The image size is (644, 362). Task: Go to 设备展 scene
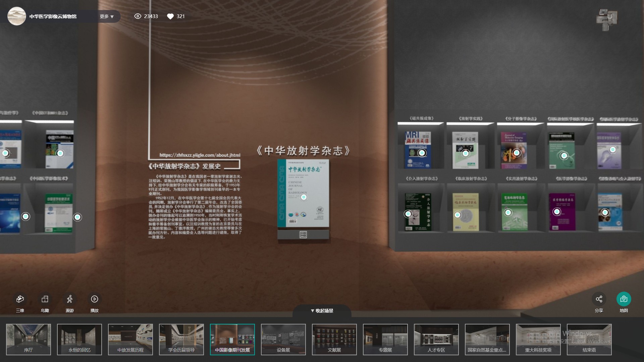[283, 339]
